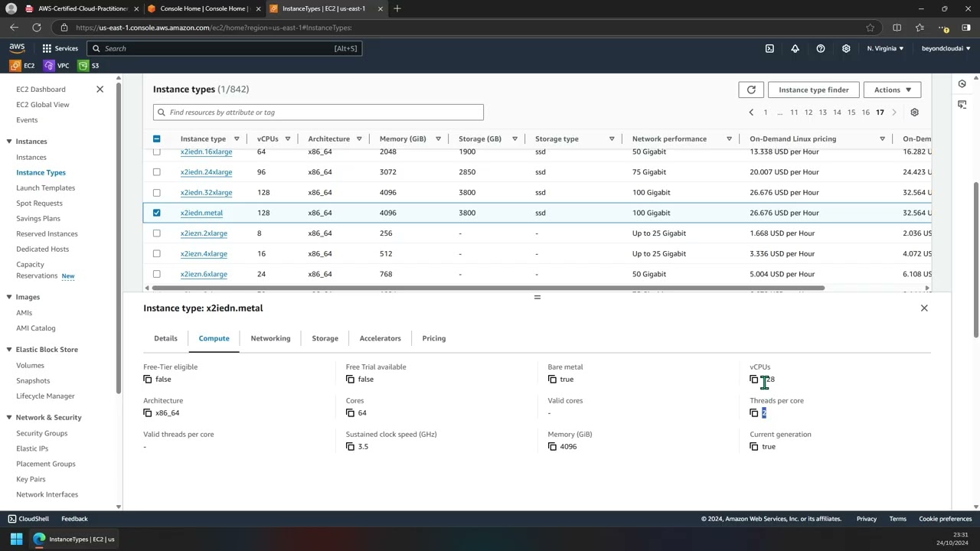Open table preferences gear icon

coord(914,112)
